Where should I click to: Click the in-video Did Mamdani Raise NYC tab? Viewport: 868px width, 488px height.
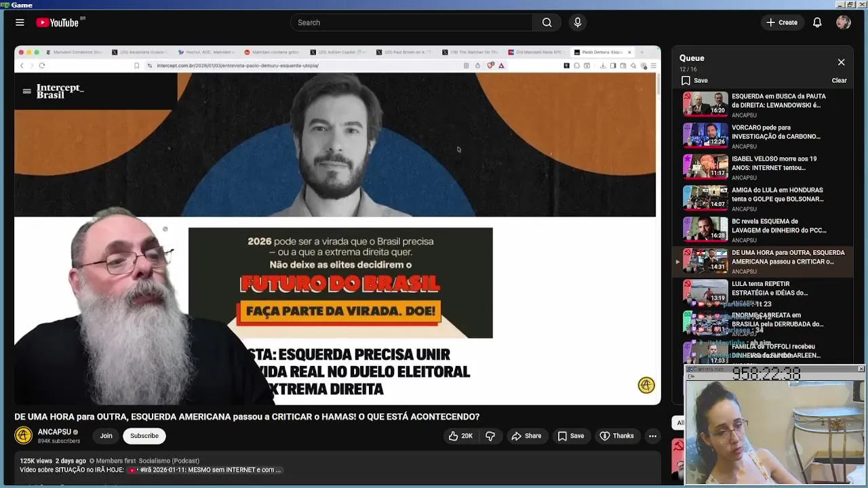coord(535,52)
